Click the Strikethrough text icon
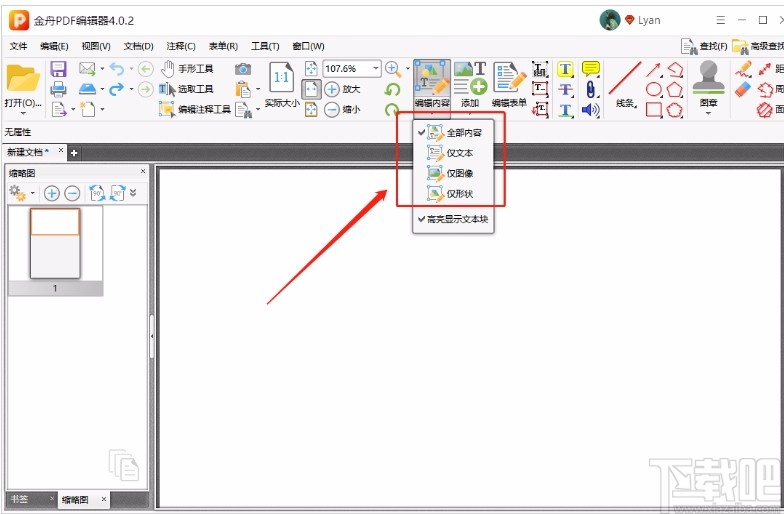The image size is (784, 514). click(x=566, y=90)
